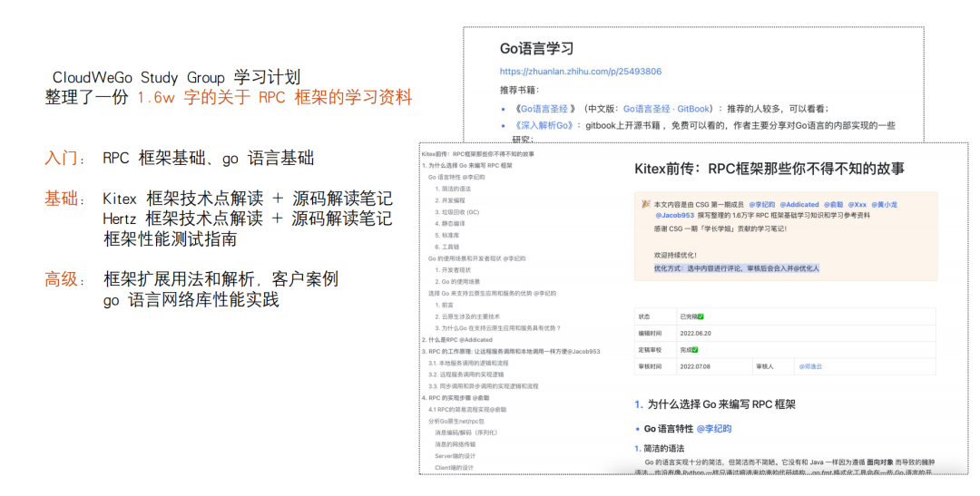Click the 2022.06.20 edit date cell
980x496 pixels.
click(697, 333)
